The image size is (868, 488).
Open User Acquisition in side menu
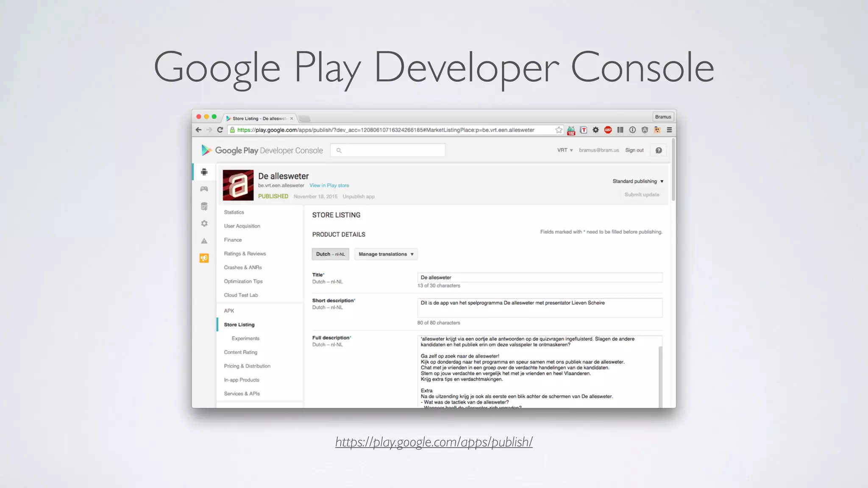pyautogui.click(x=242, y=226)
